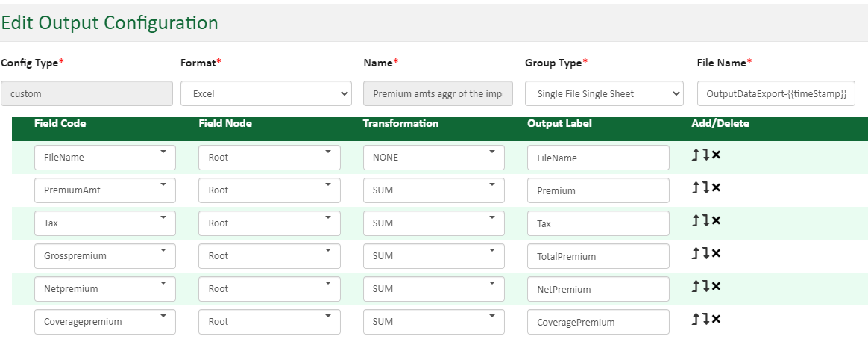Move the Coveragepremium row down
This screenshot has width=868, height=345.
tap(705, 320)
